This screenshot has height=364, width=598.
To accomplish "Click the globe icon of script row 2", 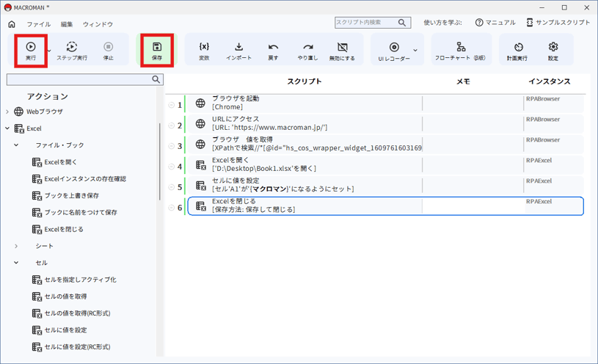I will point(200,123).
